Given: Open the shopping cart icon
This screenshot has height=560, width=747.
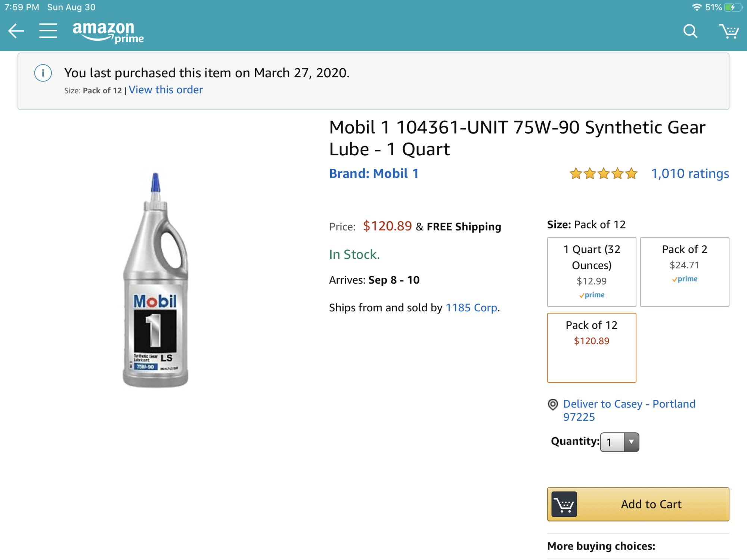Looking at the screenshot, I should [729, 31].
